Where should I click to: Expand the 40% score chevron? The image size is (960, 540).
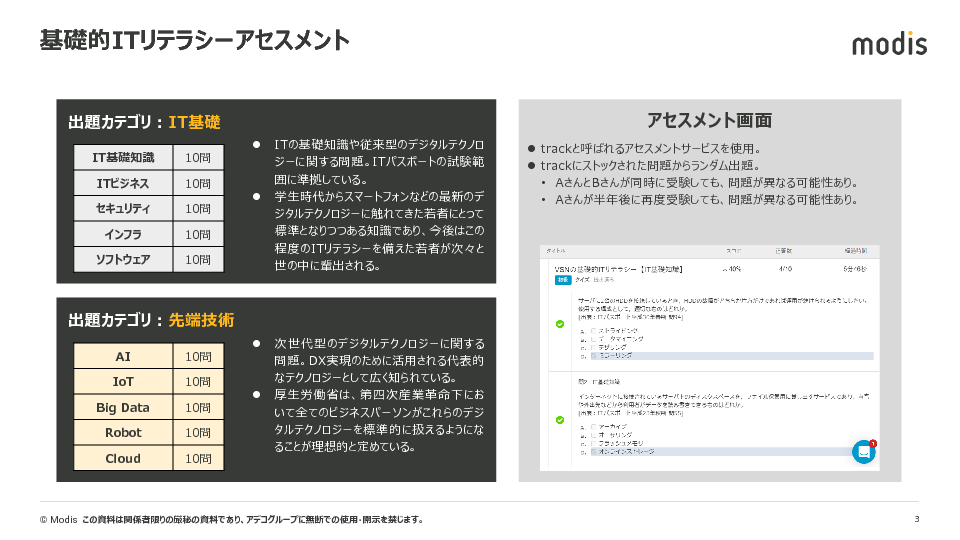coord(726,269)
